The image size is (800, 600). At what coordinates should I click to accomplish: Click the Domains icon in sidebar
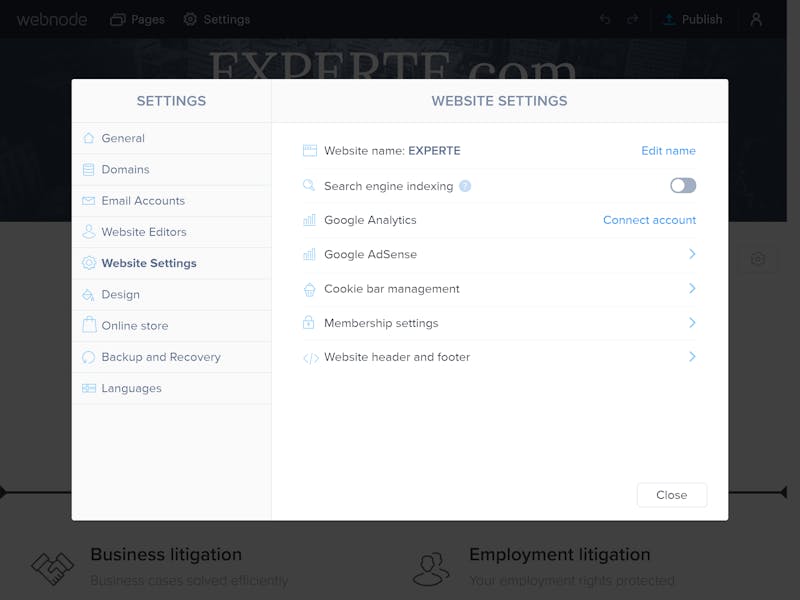click(89, 169)
